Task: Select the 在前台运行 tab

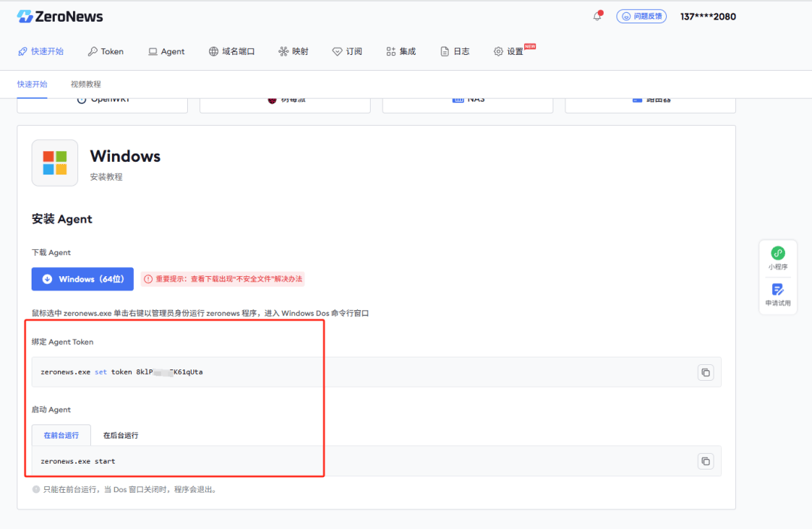Action: pyautogui.click(x=61, y=435)
